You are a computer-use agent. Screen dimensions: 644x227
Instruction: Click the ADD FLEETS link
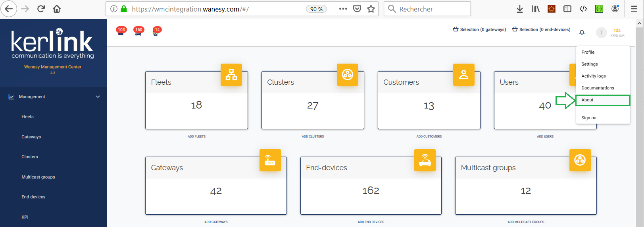[x=196, y=136]
